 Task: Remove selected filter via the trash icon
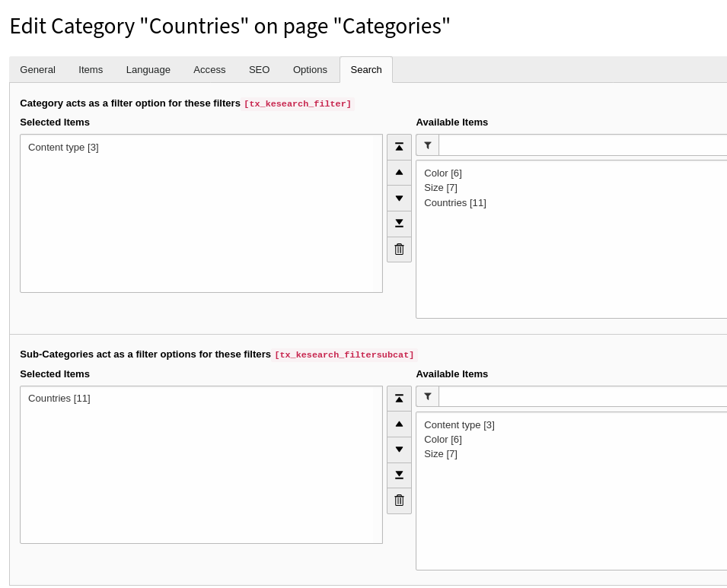pos(399,249)
